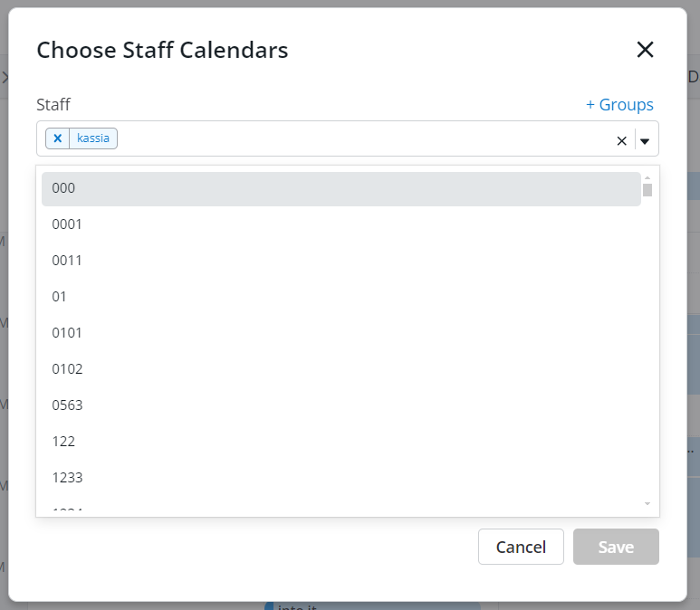Clear all selected staff in field
This screenshot has width=700, height=610.
(x=621, y=141)
